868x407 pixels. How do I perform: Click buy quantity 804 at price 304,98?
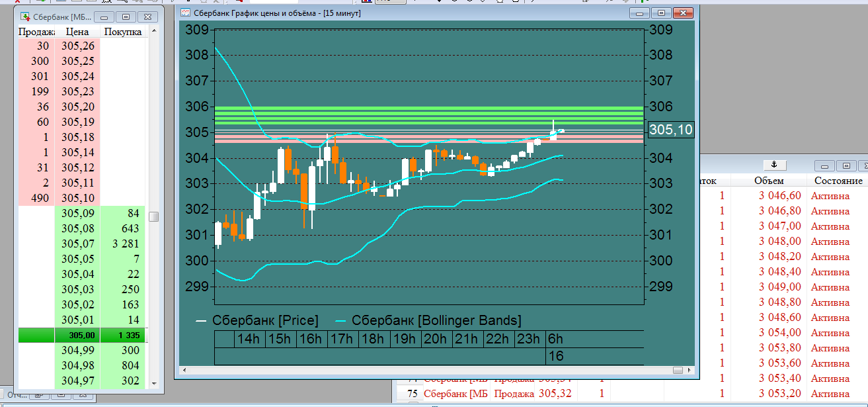coord(124,365)
